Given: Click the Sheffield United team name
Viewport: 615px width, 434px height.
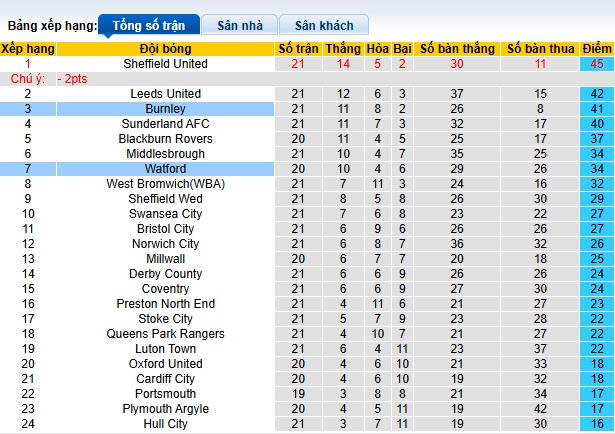Looking at the screenshot, I should [x=166, y=64].
